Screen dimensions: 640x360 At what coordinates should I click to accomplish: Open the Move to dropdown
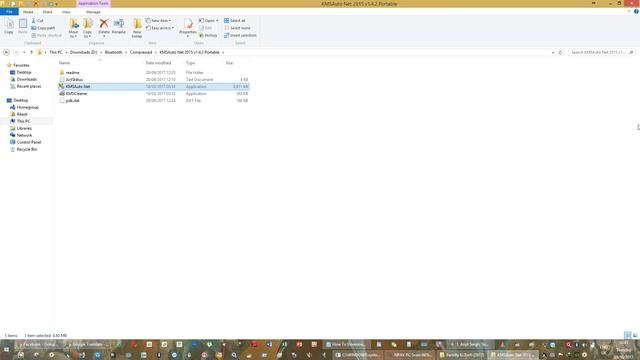tap(73, 28)
